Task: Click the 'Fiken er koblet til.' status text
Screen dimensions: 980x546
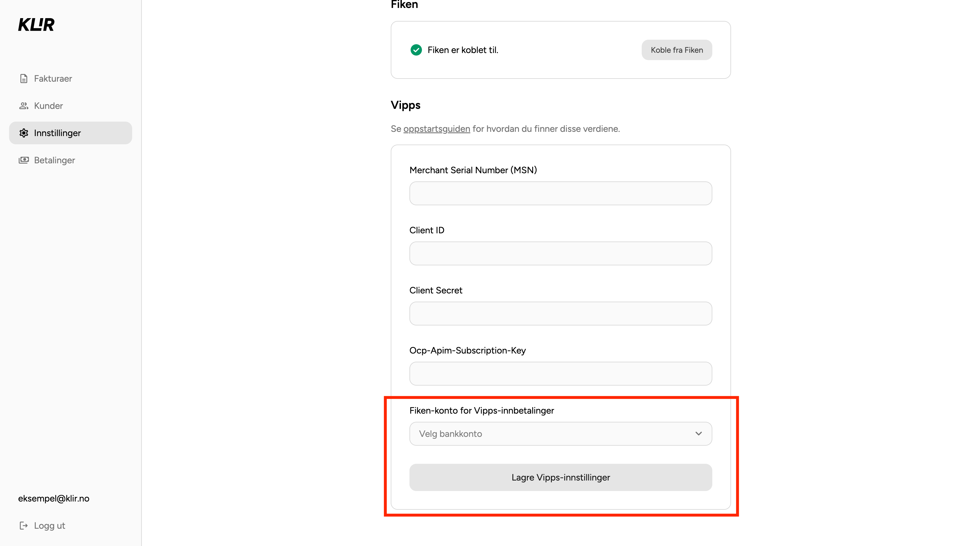Action: click(463, 50)
